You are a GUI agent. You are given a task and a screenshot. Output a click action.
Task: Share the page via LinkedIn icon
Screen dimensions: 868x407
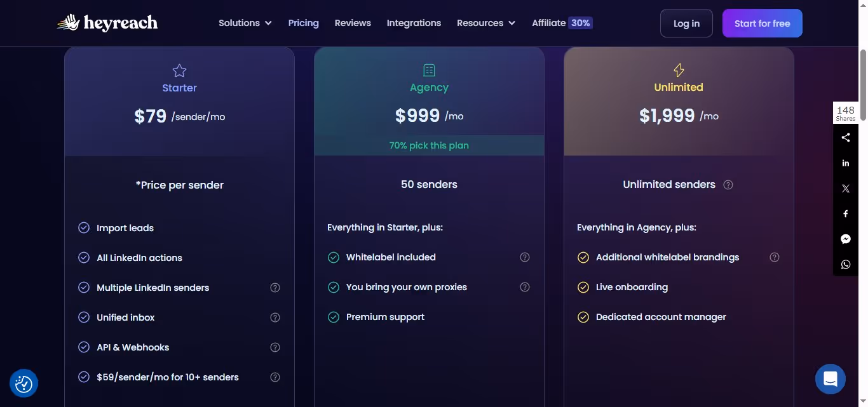coord(845,163)
